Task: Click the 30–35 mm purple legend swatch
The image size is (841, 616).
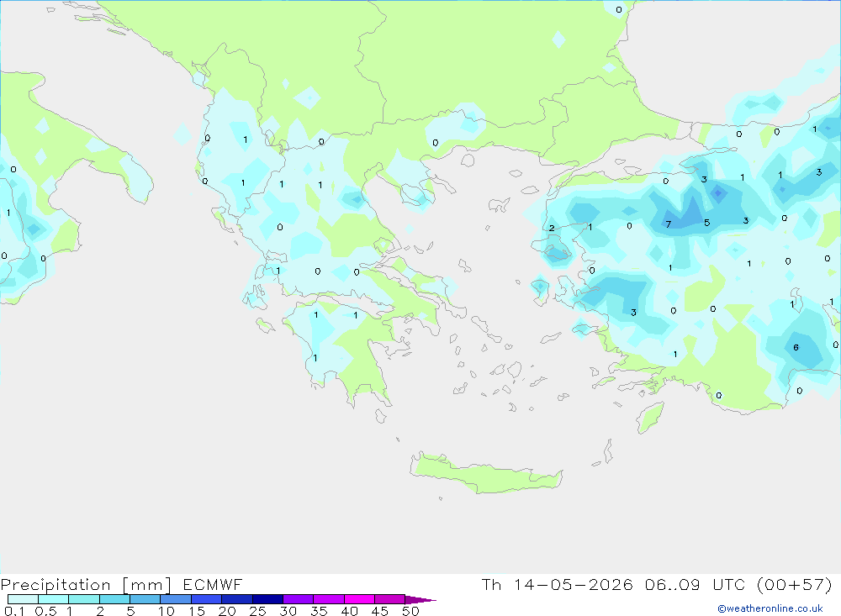Action: 299,599
